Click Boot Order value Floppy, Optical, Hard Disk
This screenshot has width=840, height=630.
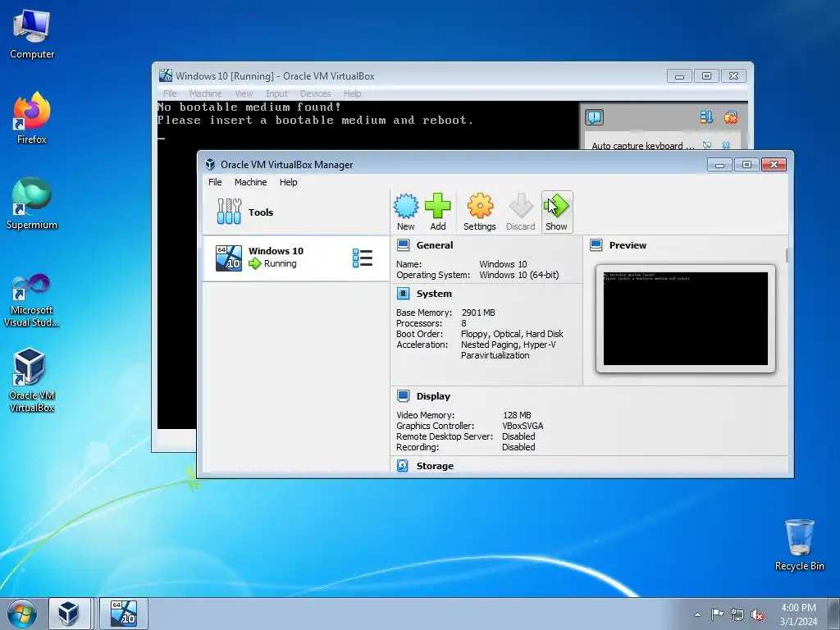pos(512,334)
